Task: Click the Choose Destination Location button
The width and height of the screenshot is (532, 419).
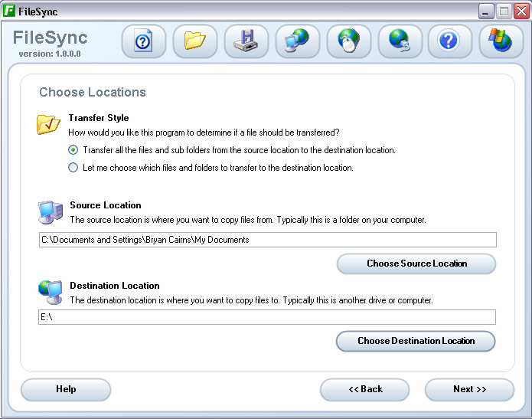Action: tap(416, 341)
